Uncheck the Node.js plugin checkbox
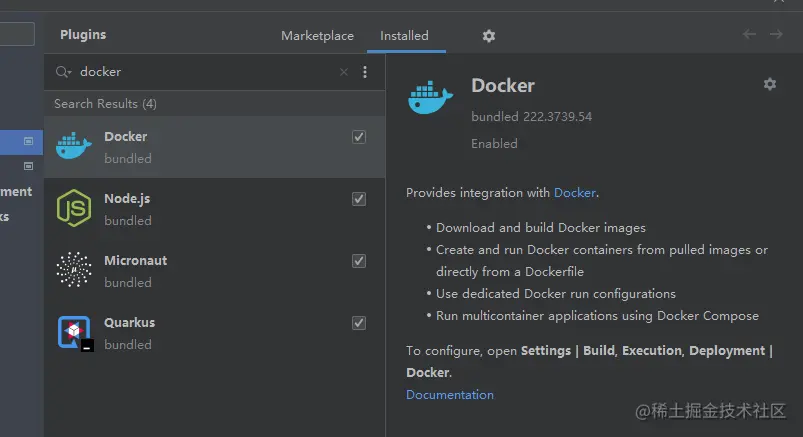803x437 pixels. (359, 199)
